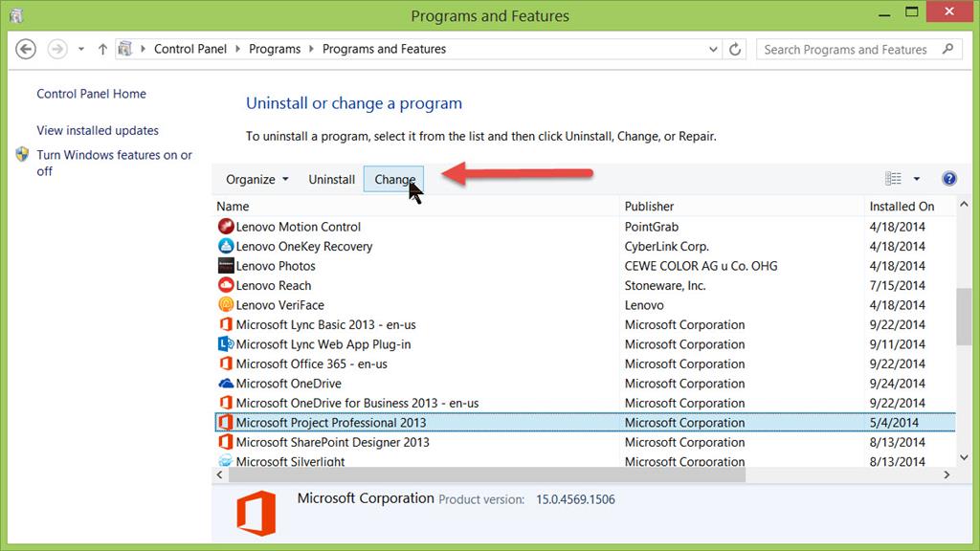
Task: Expand the chevron before Control Panel breadcrumb
Action: (x=143, y=49)
